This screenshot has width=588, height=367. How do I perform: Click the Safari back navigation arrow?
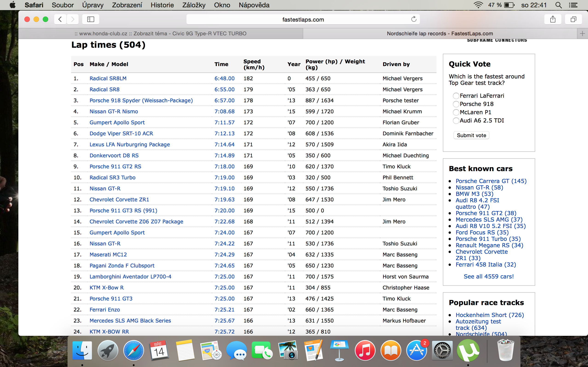pos(60,19)
